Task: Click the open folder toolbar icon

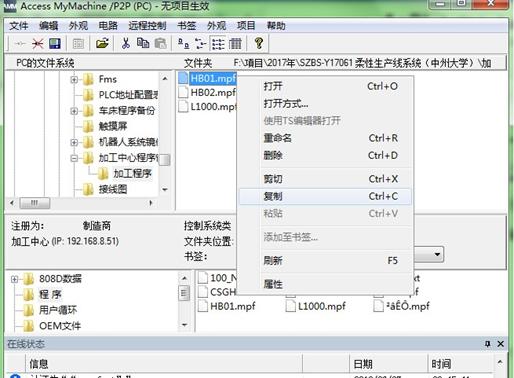Action: [x=102, y=43]
